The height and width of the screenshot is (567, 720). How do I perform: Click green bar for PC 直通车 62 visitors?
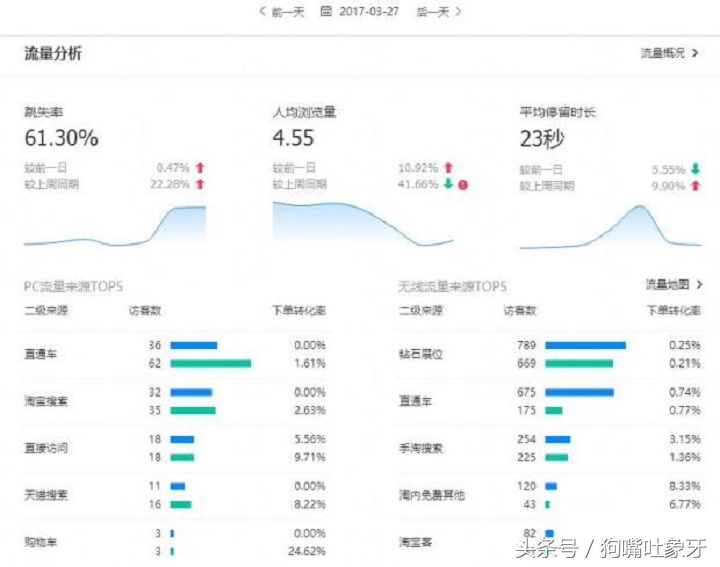(x=211, y=364)
